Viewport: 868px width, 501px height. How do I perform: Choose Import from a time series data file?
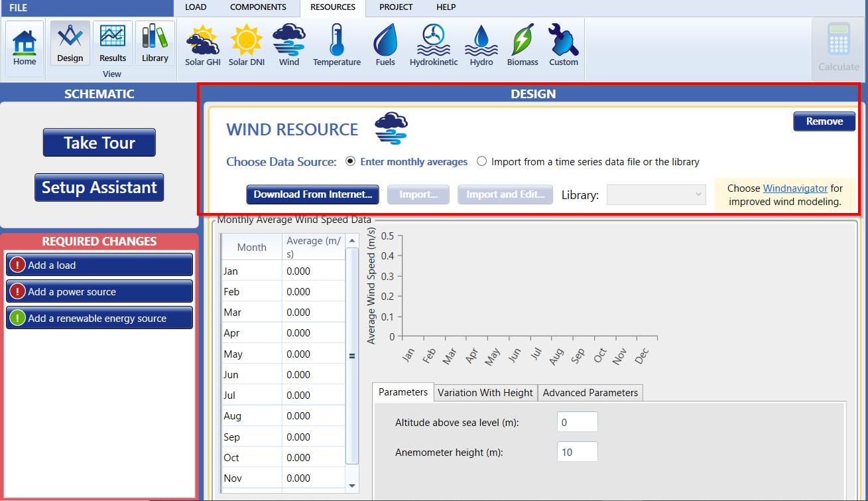pos(481,161)
